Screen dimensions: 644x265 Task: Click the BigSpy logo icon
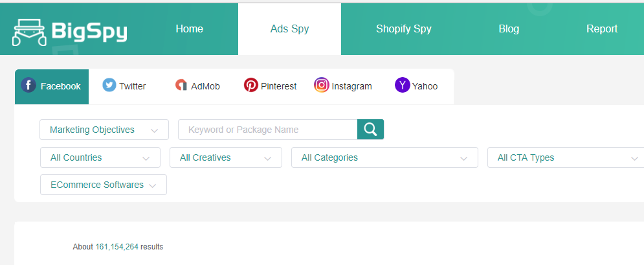[x=30, y=32]
